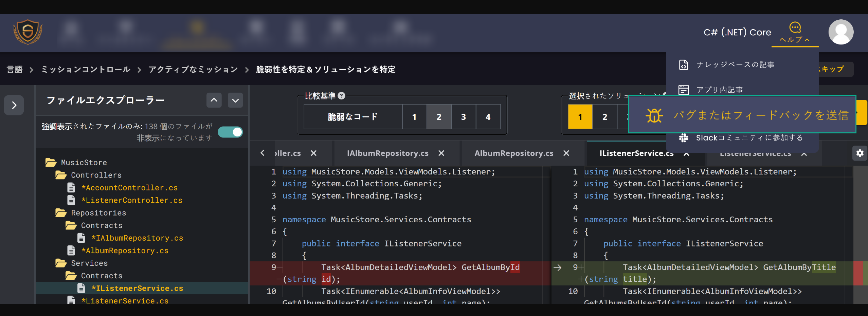Select vulnerable code as comparison baseline
Viewport: 868px width, 316px height.
coord(353,117)
